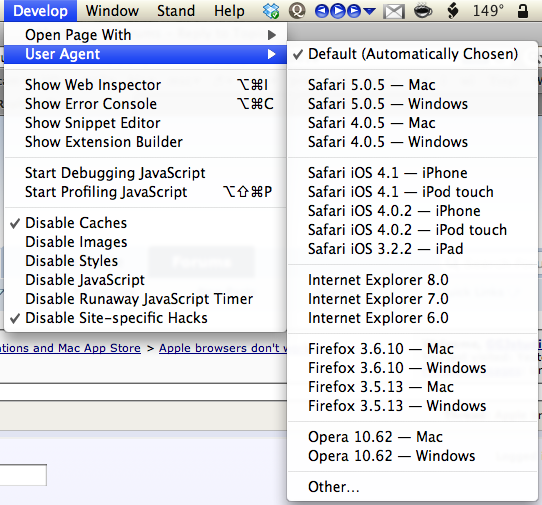Pick Safari 4.0.5 — Mac user agent
This screenshot has width=542, height=505.
tap(412, 123)
